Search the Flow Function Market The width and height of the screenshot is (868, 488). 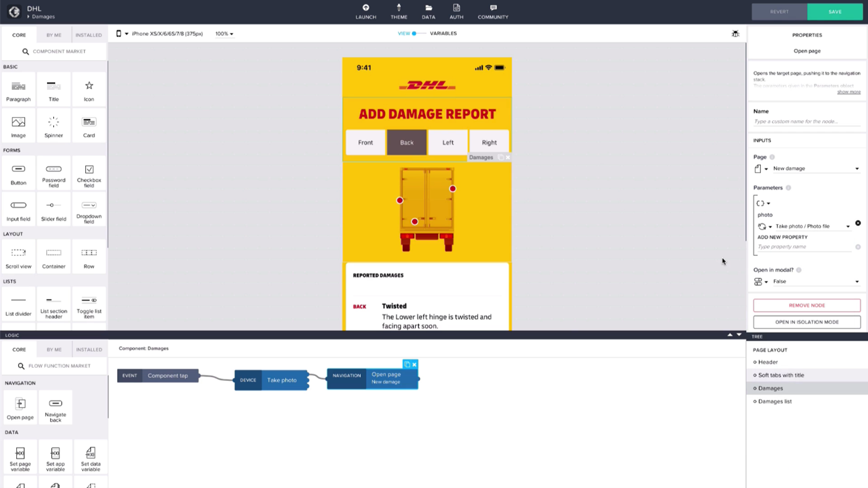[54, 366]
